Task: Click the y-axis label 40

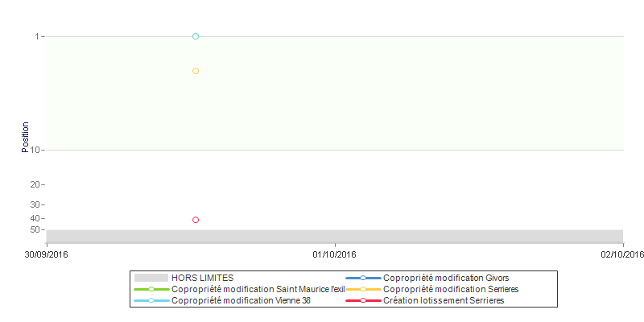Action: [35, 218]
